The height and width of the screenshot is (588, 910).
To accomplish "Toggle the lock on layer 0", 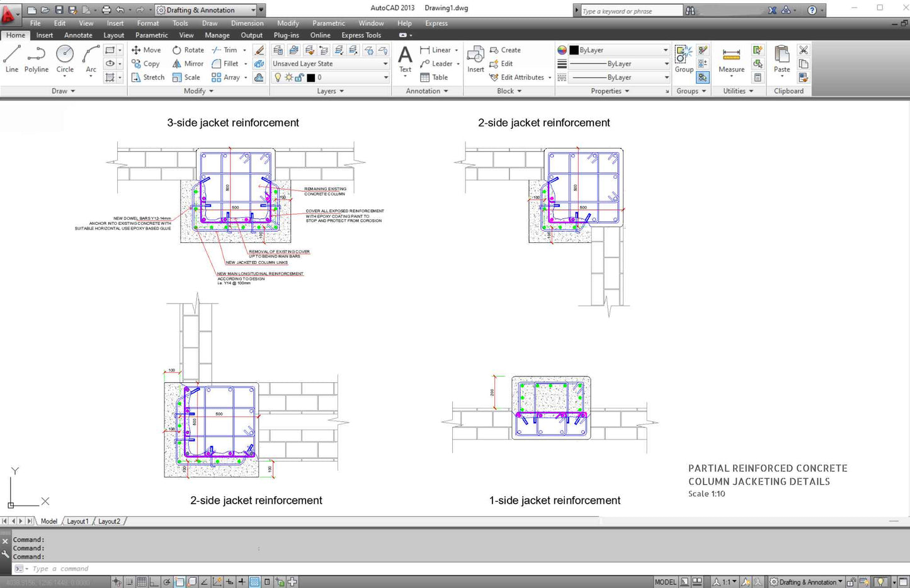I will (x=299, y=77).
